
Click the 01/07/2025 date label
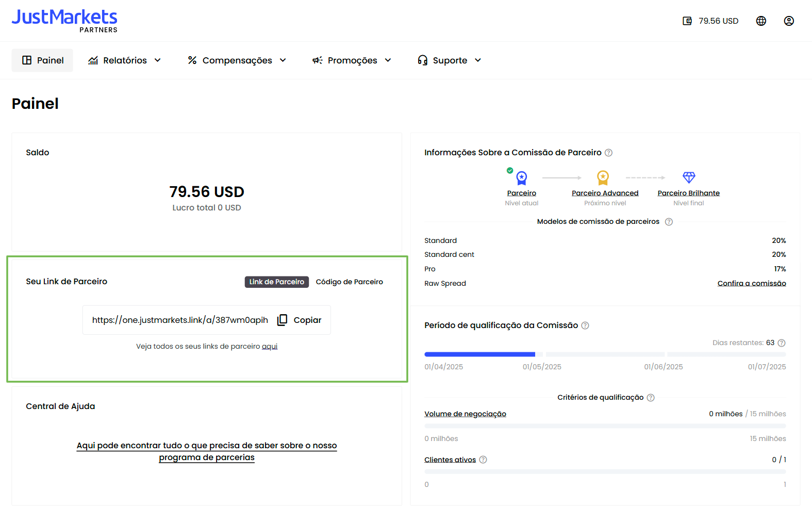coord(767,367)
